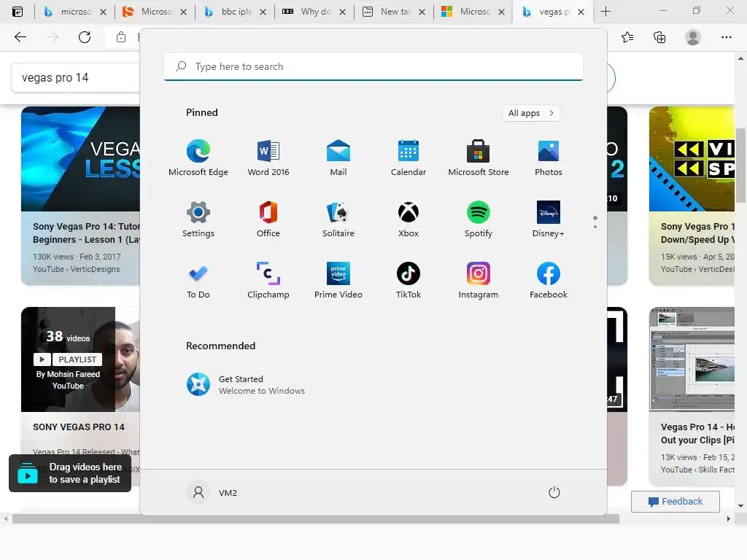Screen dimensions: 747x560
Task: Open the Calendar app
Action: tap(409, 157)
